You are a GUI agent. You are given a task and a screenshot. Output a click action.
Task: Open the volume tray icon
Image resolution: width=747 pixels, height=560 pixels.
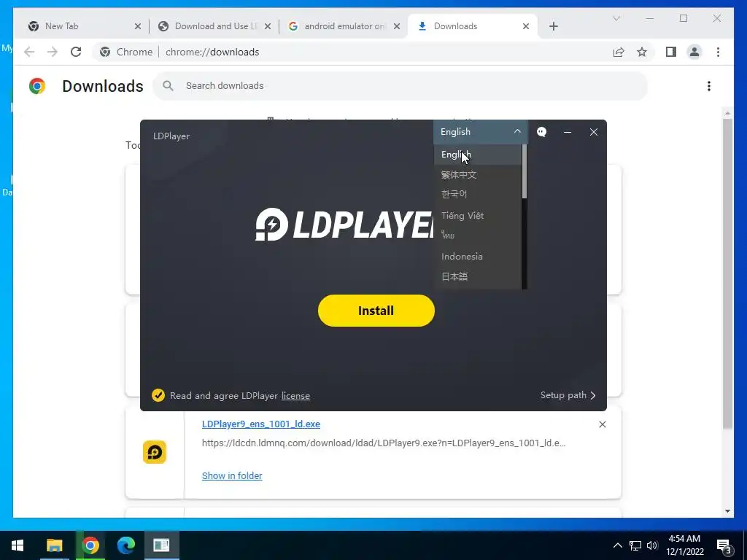pyautogui.click(x=652, y=545)
